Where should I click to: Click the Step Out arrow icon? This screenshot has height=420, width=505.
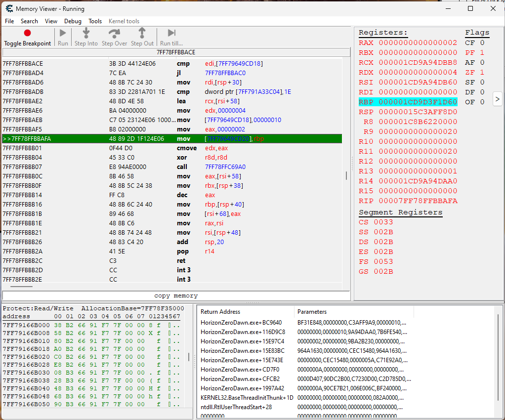142,33
